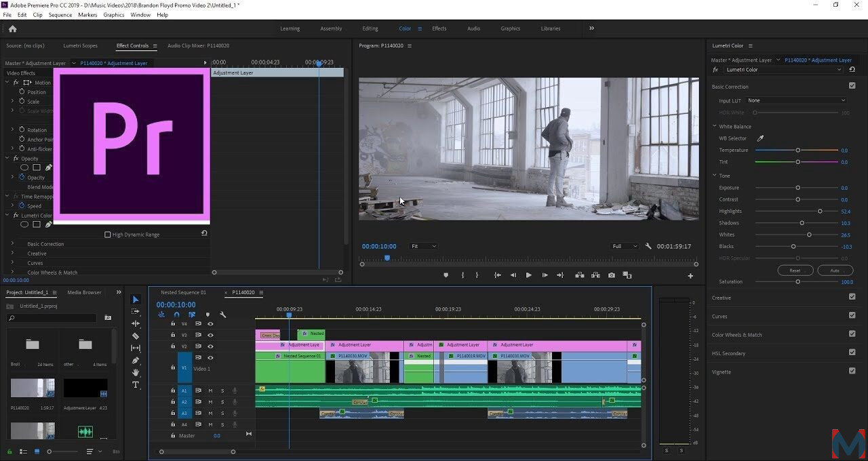This screenshot has height=461, width=868.
Task: Toggle the timeline Snap magnet icon
Action: coord(176,315)
